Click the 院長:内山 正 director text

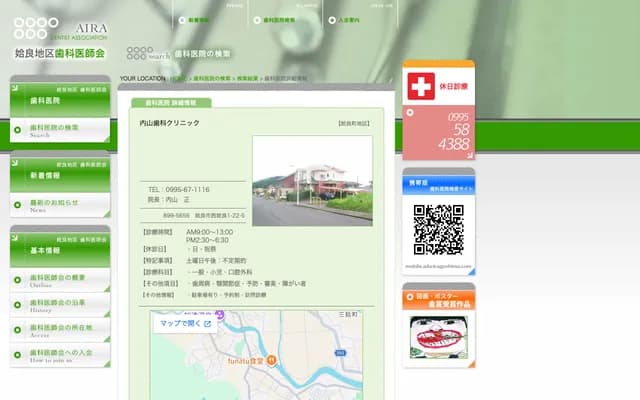(x=169, y=200)
